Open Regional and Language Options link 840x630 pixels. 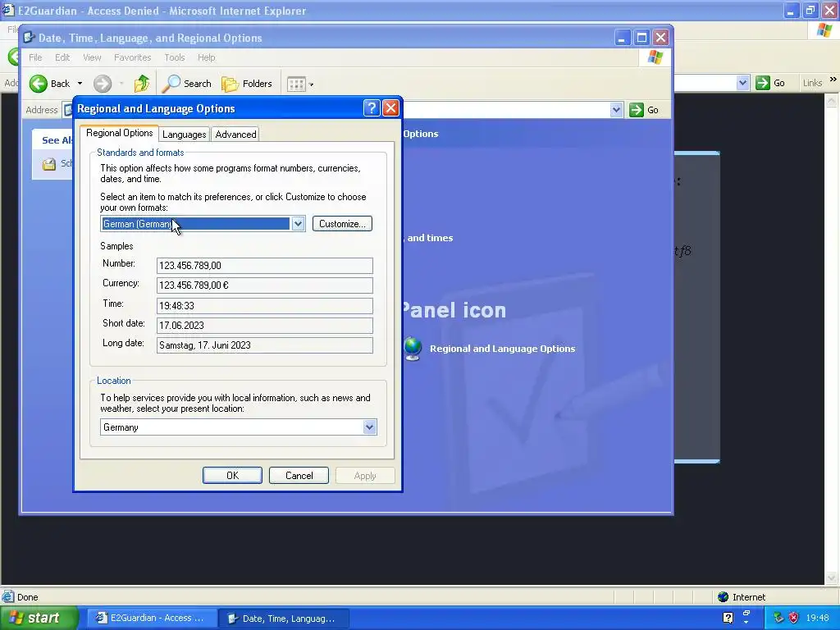coord(503,349)
